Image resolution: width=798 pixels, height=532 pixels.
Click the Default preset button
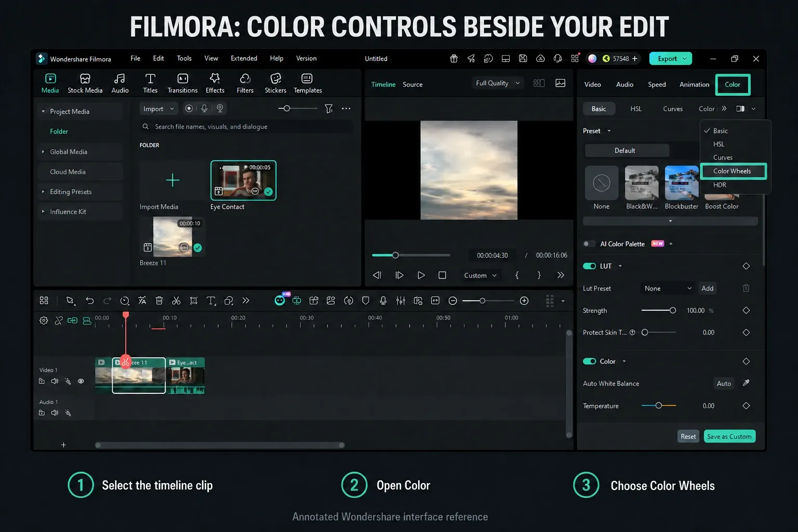[627, 151]
